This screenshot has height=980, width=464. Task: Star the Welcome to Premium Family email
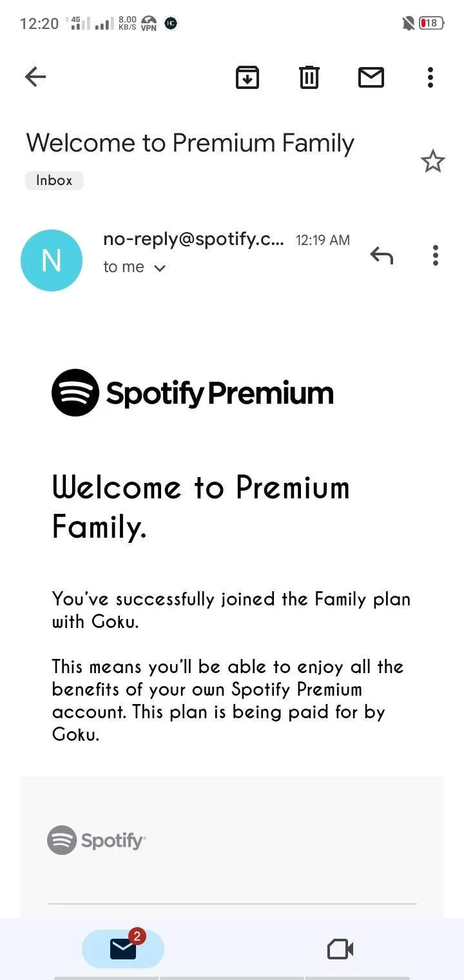pos(433,161)
